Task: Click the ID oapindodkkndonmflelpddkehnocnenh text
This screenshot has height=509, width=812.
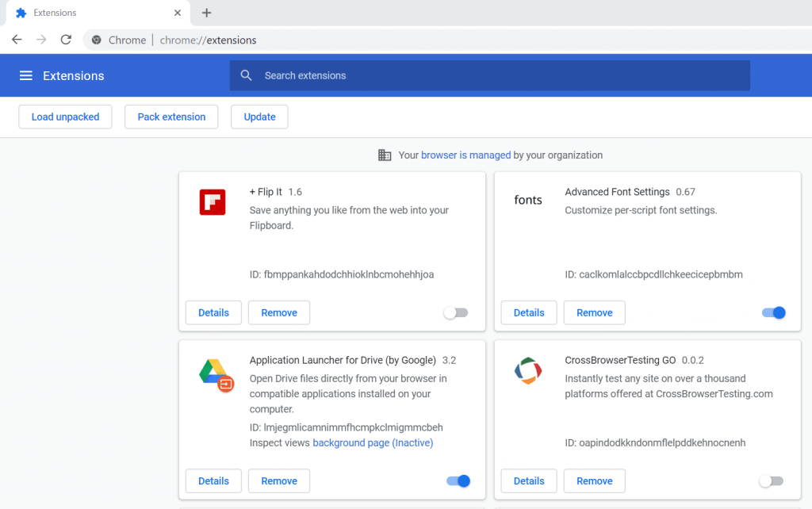Action: [x=655, y=442]
